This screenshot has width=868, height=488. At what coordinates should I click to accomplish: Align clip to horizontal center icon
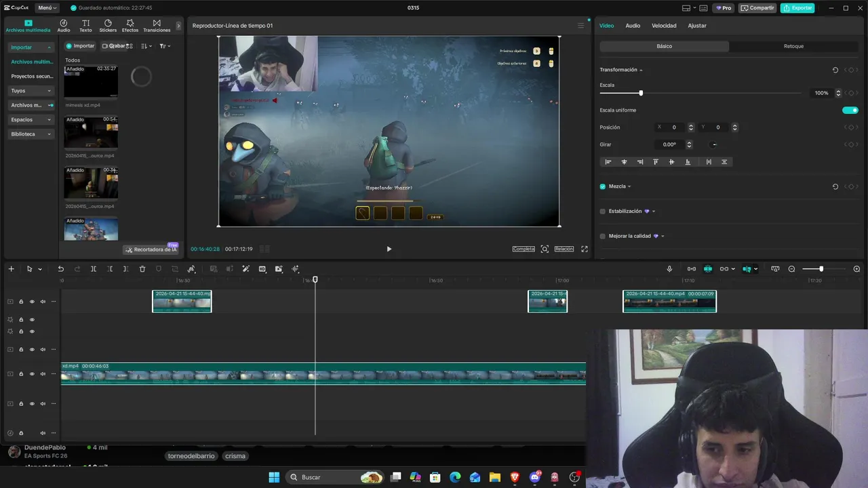click(624, 162)
